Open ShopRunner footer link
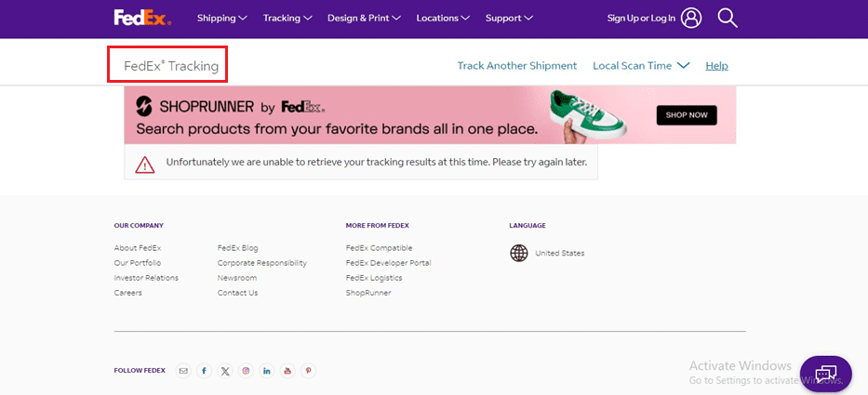Viewport: 868px width, 395px height. coord(368,293)
